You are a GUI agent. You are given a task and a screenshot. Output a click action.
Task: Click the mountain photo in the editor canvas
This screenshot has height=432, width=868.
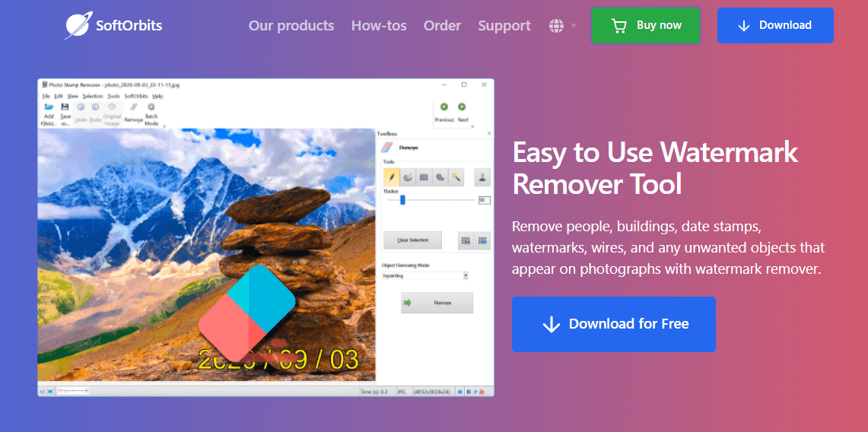206,255
